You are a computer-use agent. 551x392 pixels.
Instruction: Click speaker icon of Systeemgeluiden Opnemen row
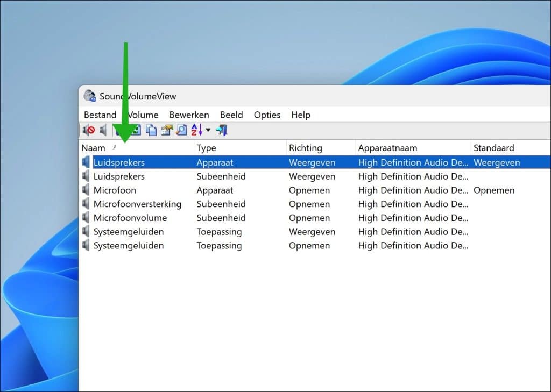click(x=86, y=246)
